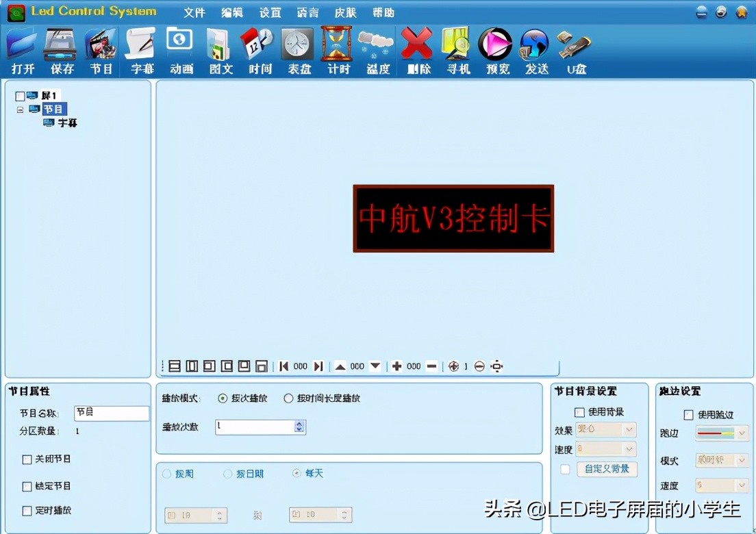Insert an animation using the 动画 icon
Viewport: 756px width, 534px height.
point(180,48)
